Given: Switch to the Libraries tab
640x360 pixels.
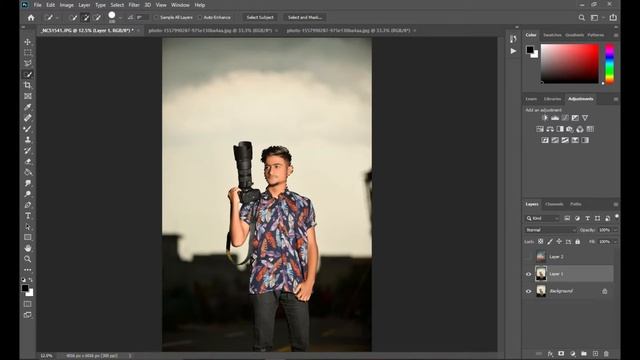Looking at the screenshot, I should [552, 99].
